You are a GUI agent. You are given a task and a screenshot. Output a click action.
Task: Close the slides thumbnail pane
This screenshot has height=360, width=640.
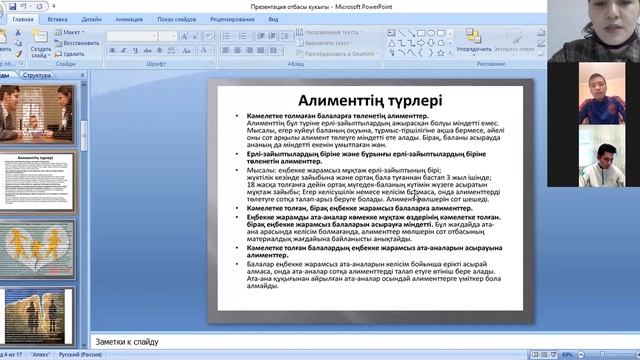click(x=83, y=75)
